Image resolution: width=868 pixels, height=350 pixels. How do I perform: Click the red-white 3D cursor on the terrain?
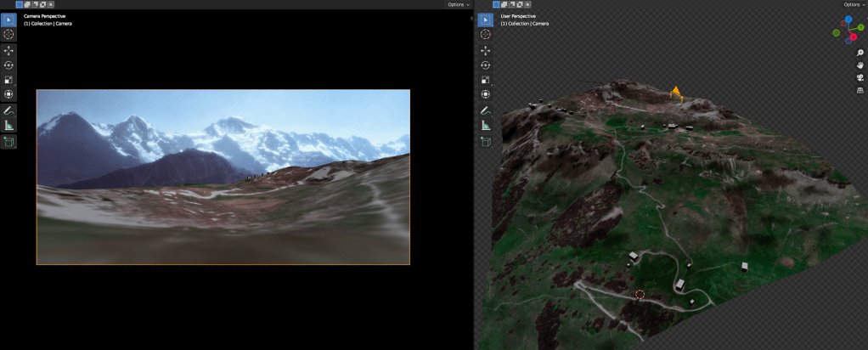640,294
